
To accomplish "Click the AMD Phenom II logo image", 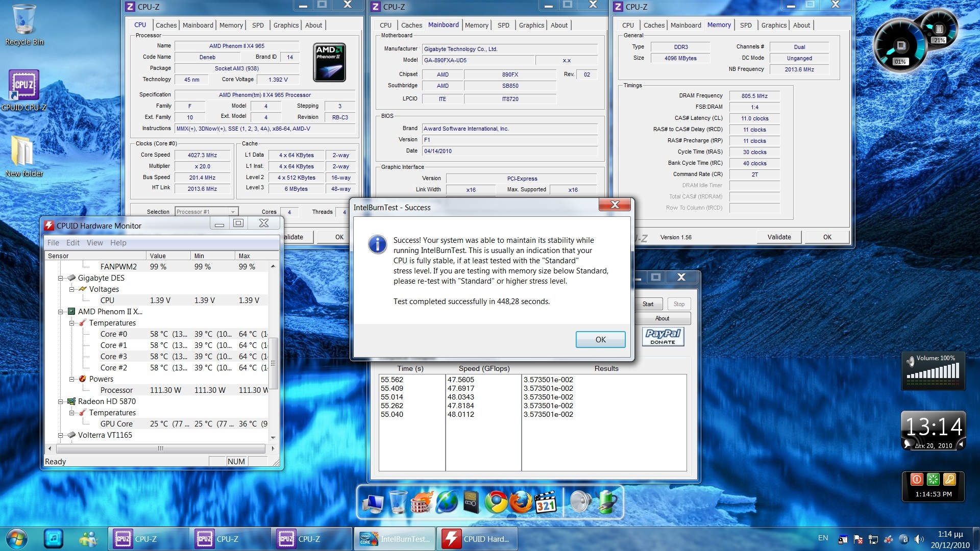I will tap(329, 62).
